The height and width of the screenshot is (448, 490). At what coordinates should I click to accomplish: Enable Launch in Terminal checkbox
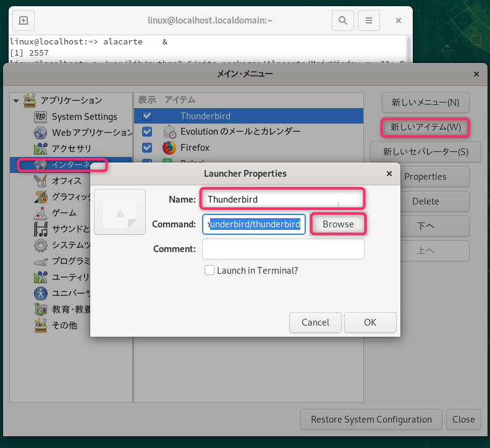pyautogui.click(x=209, y=270)
